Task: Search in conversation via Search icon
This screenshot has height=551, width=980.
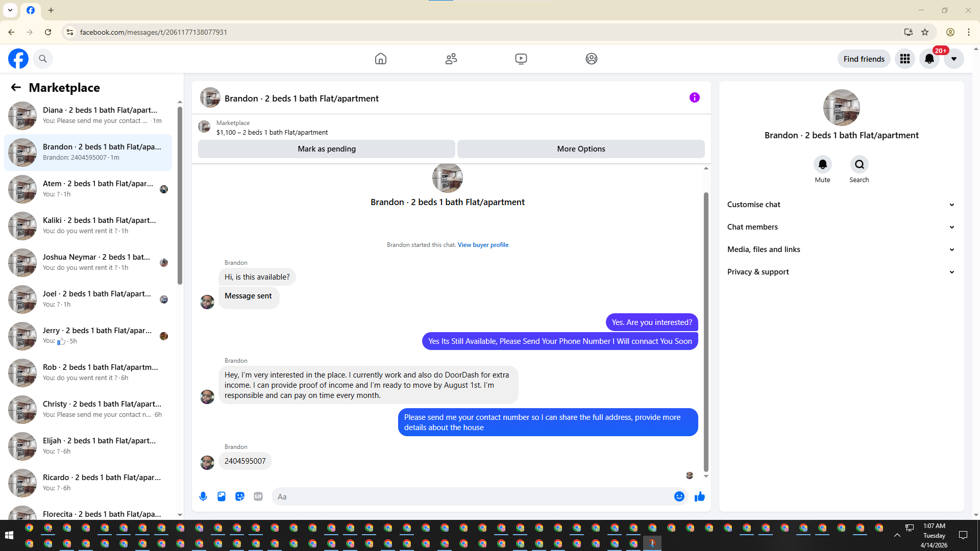Action: tap(859, 165)
